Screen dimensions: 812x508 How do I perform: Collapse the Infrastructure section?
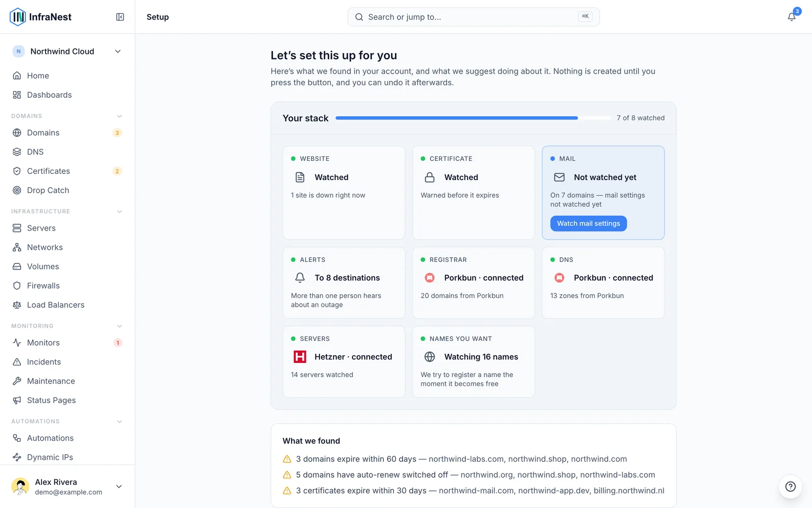[119, 211]
